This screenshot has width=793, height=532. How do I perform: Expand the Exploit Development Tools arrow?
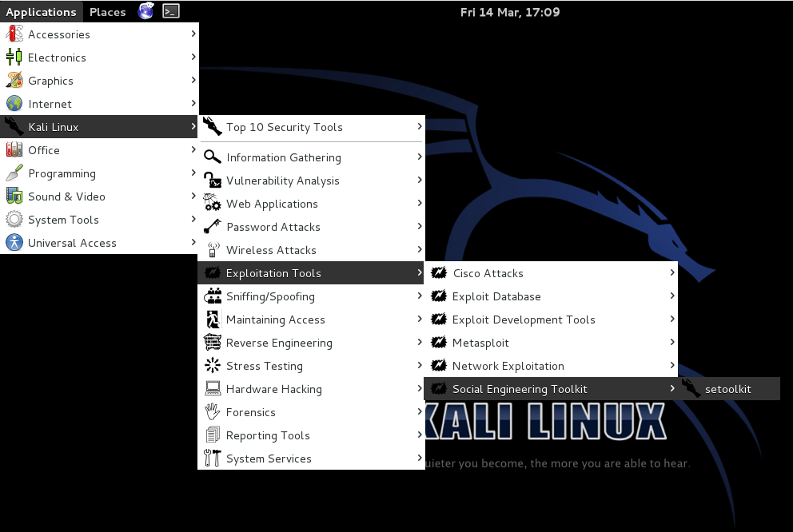click(672, 319)
